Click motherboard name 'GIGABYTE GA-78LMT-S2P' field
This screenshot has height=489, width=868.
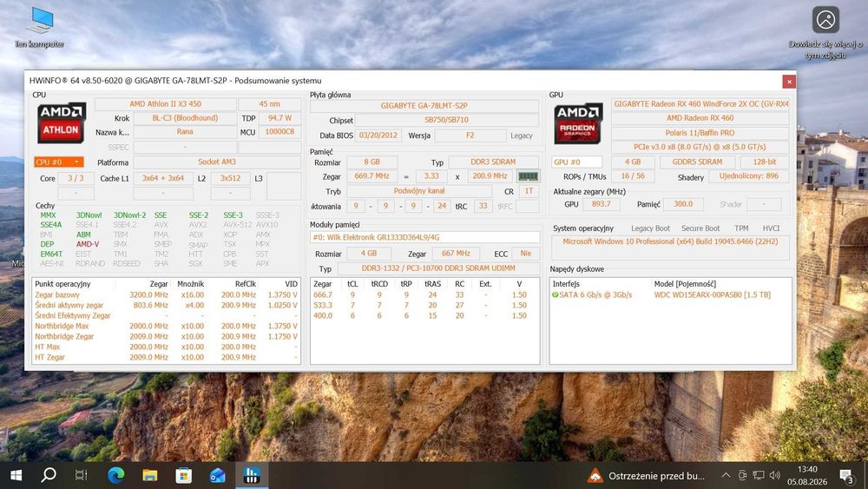[424, 105]
